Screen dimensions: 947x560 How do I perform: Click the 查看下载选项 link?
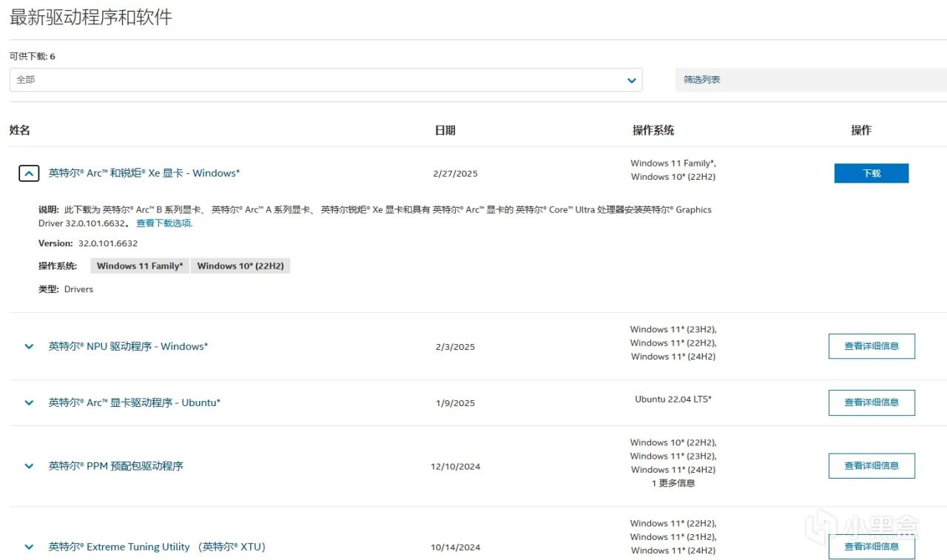click(x=164, y=223)
